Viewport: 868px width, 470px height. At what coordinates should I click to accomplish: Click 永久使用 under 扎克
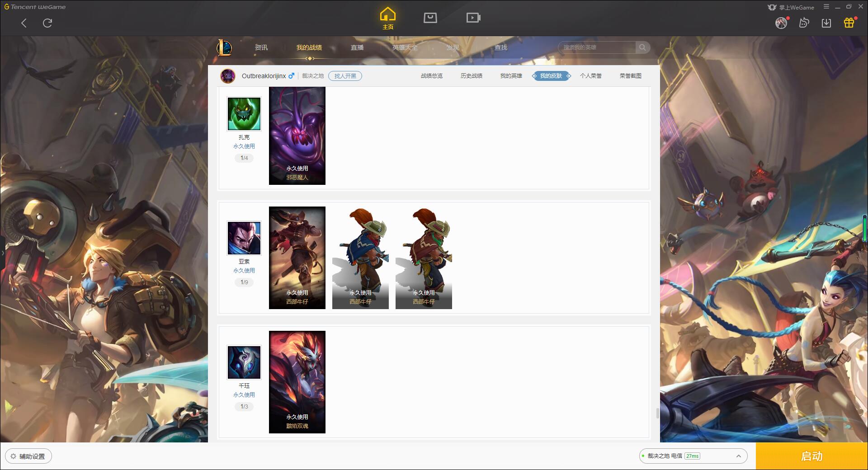tap(244, 146)
